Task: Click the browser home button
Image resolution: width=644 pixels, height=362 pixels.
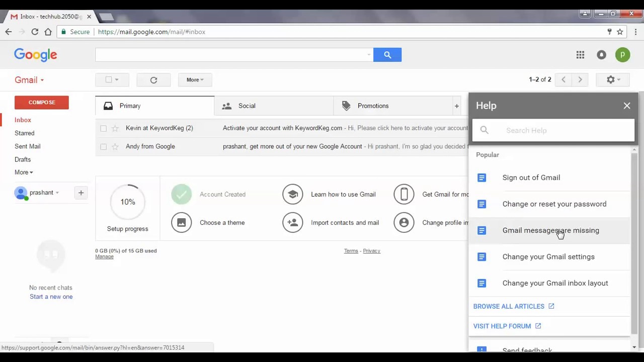Action: click(x=48, y=32)
